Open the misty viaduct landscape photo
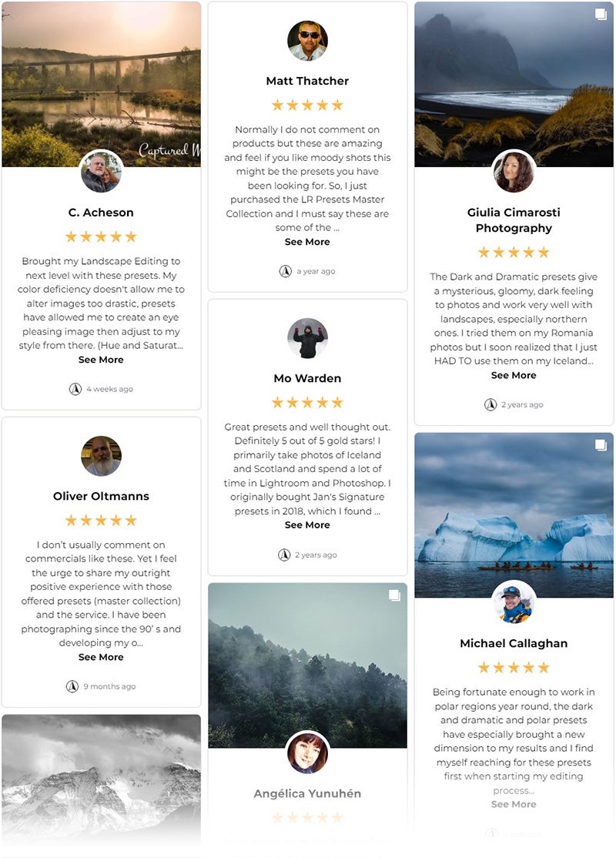616x858 pixels. tap(101, 82)
